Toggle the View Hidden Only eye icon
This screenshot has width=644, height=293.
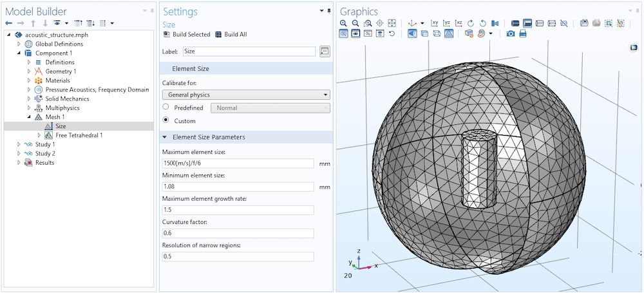368,33
